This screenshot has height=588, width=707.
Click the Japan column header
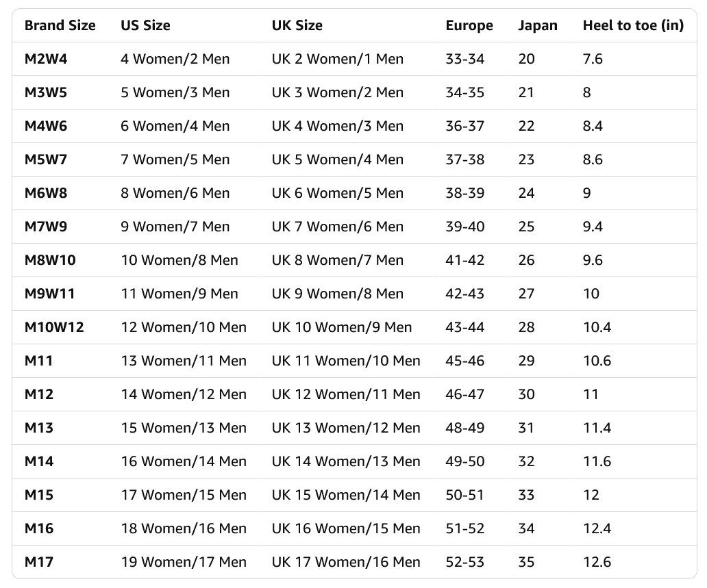point(538,25)
